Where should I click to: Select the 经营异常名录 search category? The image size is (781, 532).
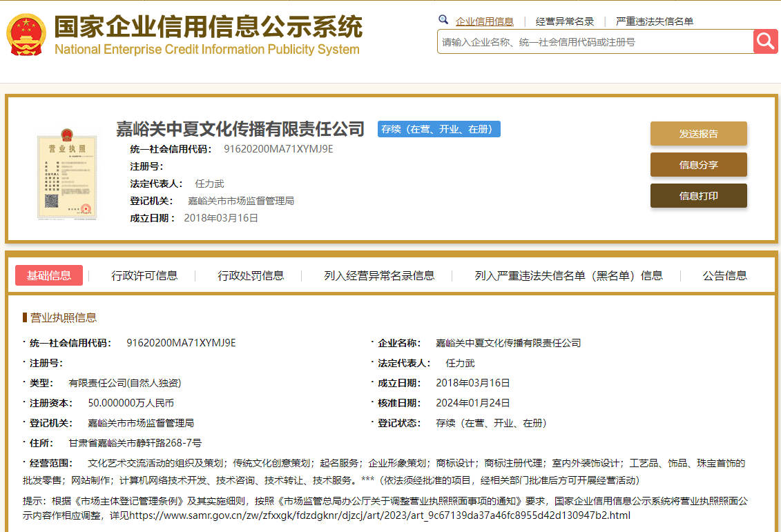pos(565,21)
